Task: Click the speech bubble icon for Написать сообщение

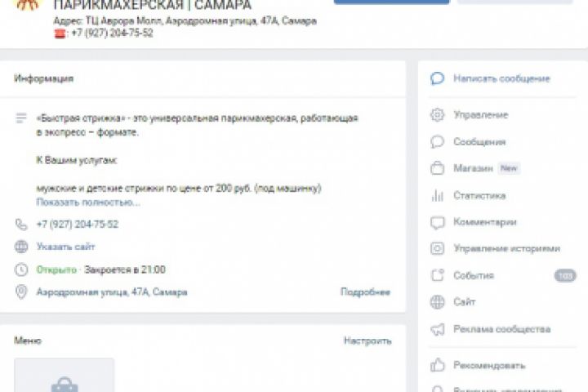Action: pos(437,78)
